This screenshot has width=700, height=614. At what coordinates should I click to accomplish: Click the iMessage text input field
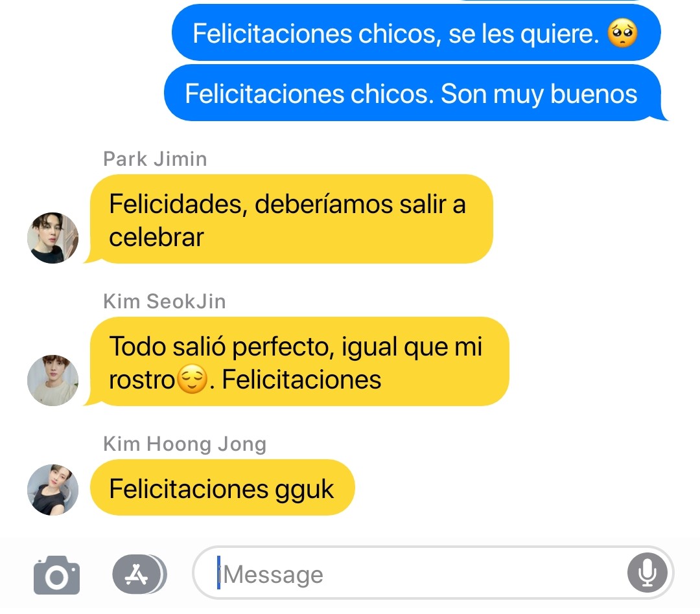[x=432, y=573]
